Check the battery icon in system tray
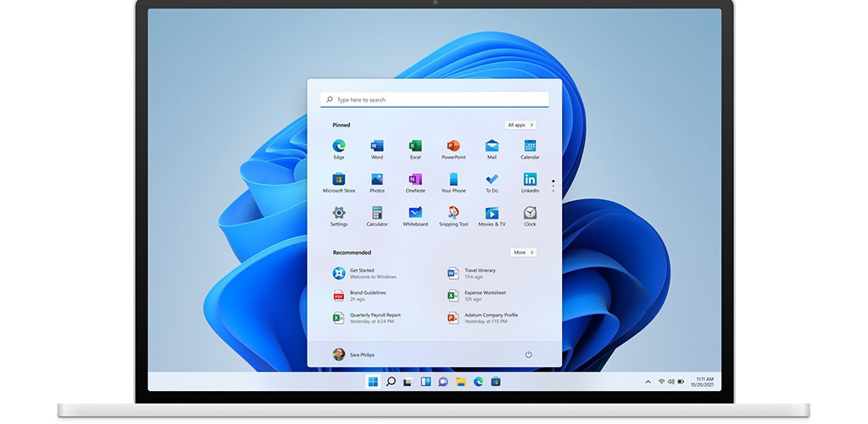This screenshot has height=424, width=868. (x=681, y=382)
